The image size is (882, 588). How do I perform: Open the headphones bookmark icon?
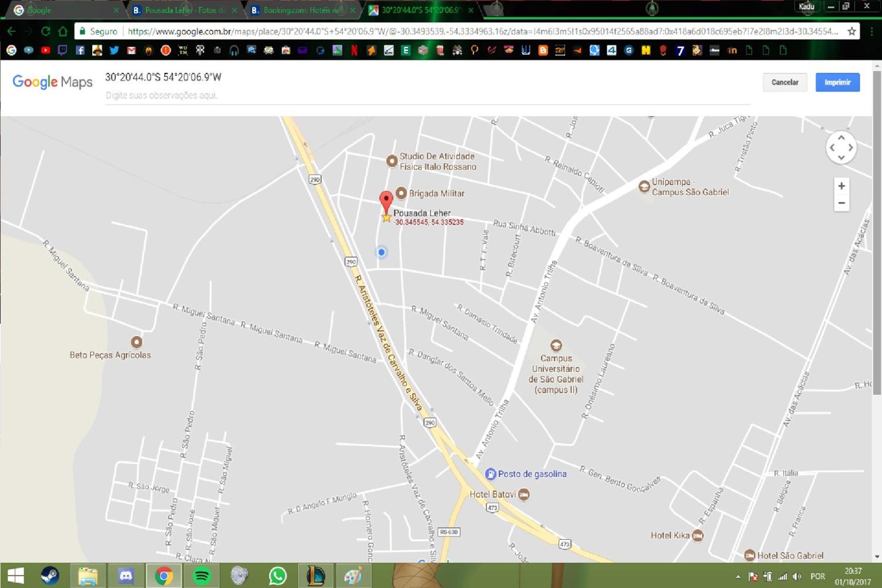pos(234,50)
